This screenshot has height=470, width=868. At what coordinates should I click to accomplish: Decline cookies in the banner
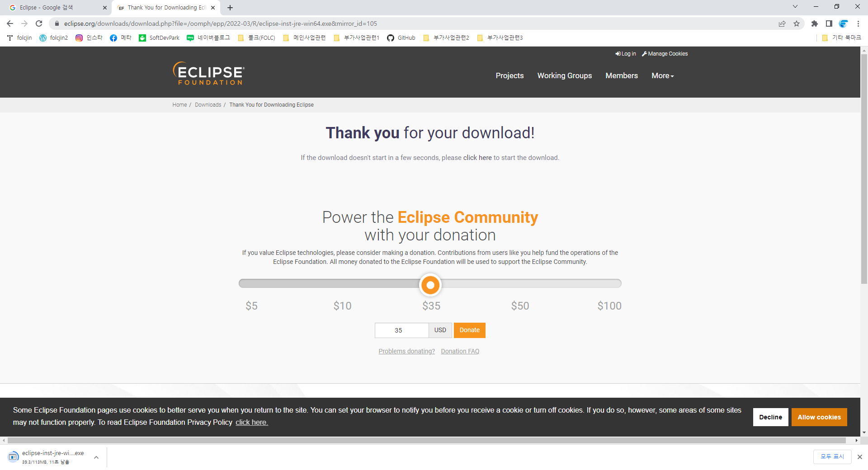(771, 417)
